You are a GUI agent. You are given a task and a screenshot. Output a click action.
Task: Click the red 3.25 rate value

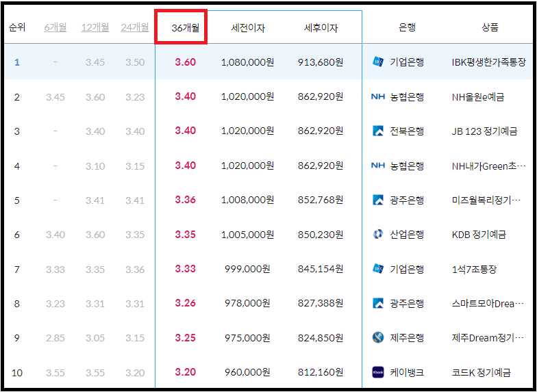(x=185, y=338)
